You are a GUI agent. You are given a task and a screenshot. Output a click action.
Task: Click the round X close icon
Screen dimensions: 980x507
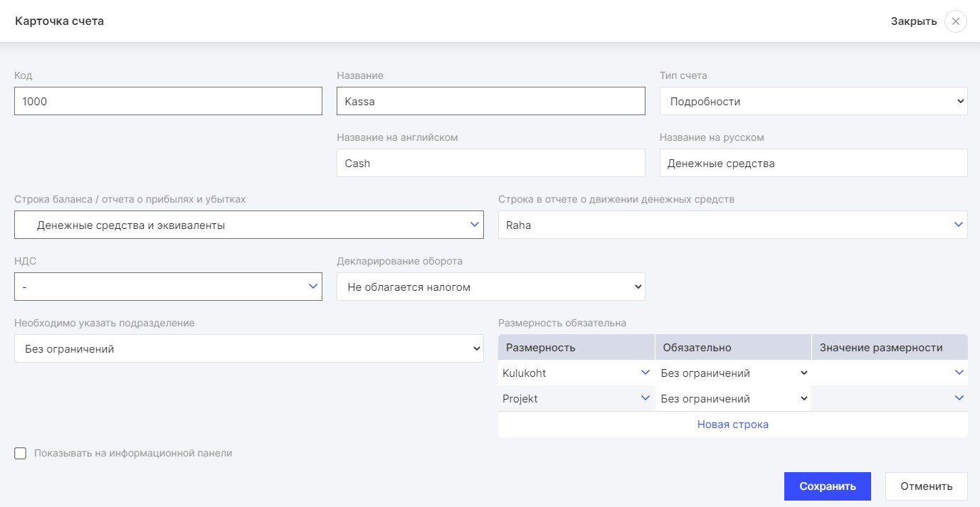tap(955, 21)
